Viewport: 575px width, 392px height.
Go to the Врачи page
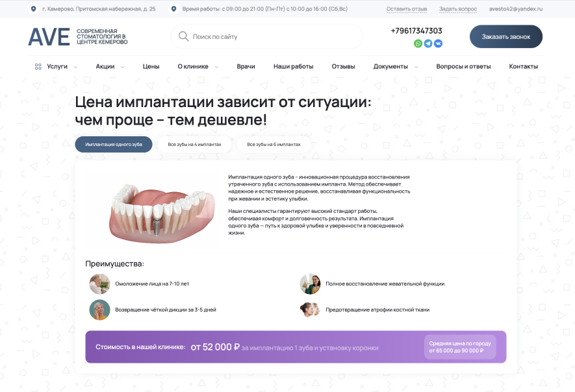click(246, 67)
